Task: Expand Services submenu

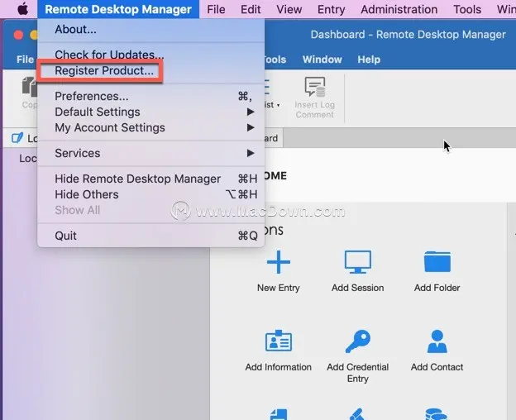Action: pos(151,153)
